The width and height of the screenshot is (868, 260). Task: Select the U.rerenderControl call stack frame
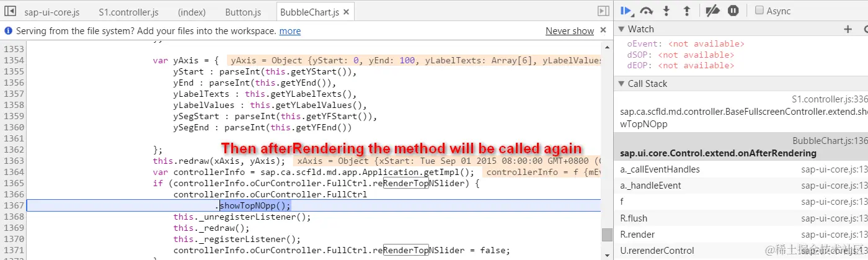point(741,250)
